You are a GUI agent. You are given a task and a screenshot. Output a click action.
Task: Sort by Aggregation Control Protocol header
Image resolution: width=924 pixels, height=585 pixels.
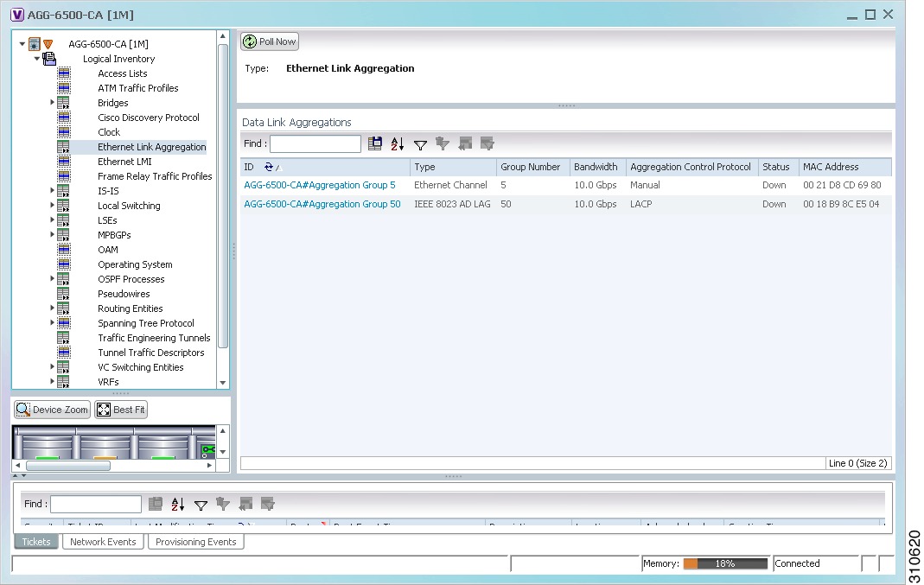[691, 168]
